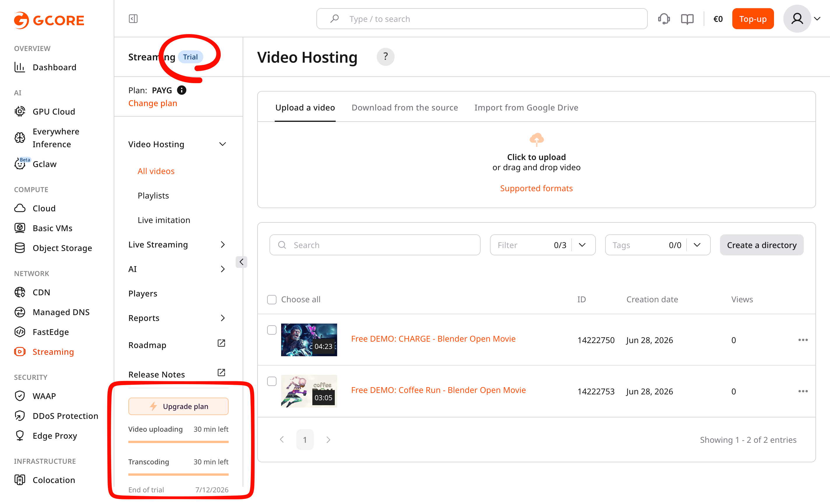Click the CDN globe icon

tap(20, 292)
